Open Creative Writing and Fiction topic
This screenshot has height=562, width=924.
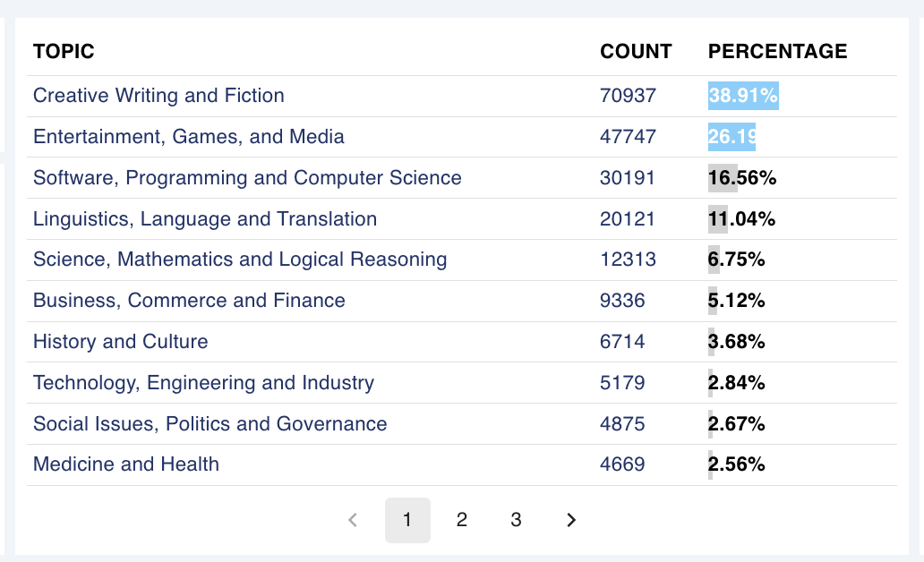158,96
